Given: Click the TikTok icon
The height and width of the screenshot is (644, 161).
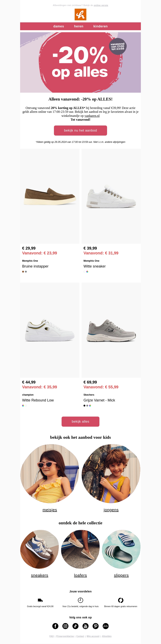Looking at the screenshot, I should click(75, 626).
